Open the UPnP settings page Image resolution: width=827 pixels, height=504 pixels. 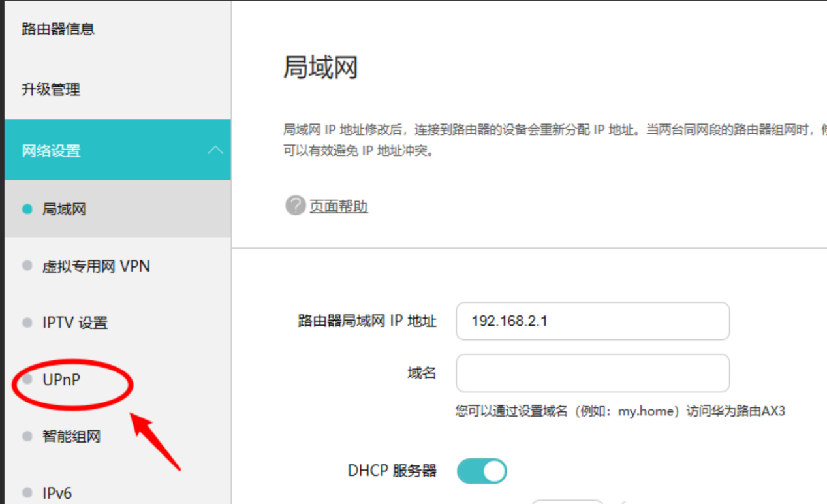(61, 379)
